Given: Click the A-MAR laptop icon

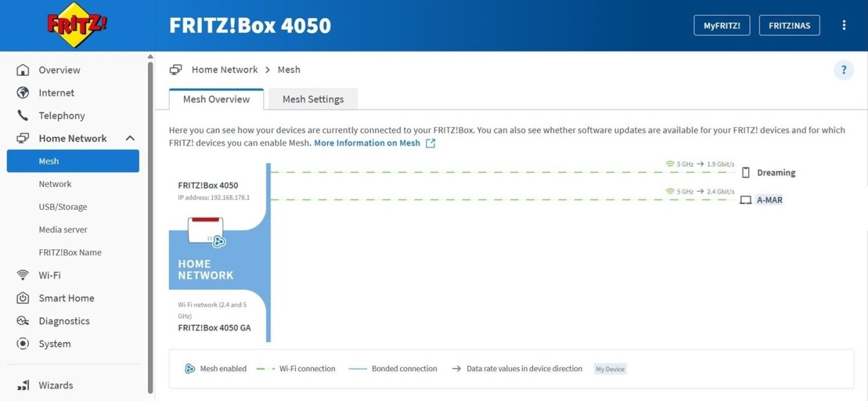Looking at the screenshot, I should coord(746,200).
